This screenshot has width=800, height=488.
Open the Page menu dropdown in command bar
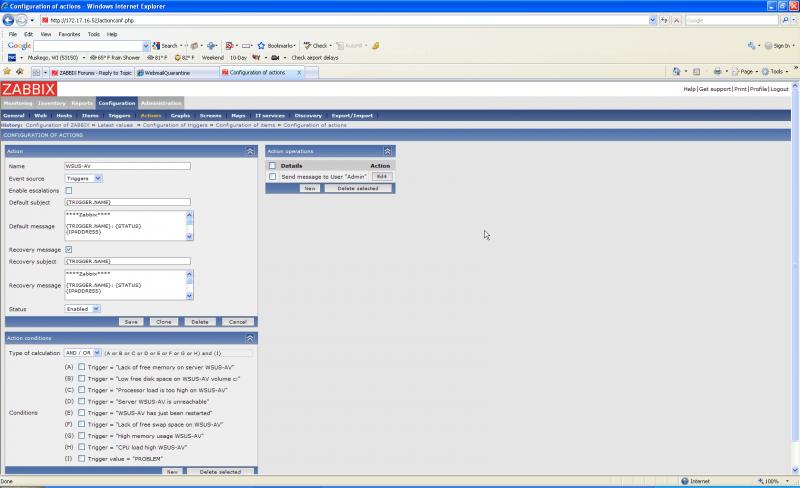pyautogui.click(x=745, y=71)
